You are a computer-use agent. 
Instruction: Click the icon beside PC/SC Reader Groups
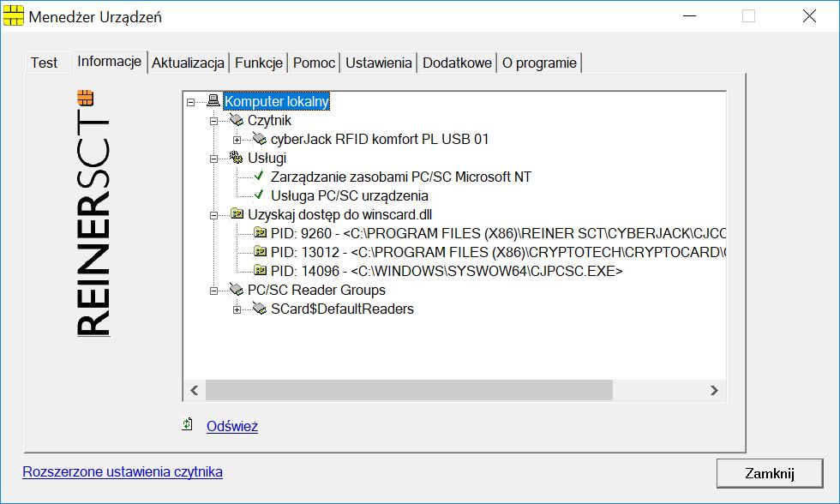[x=237, y=289]
